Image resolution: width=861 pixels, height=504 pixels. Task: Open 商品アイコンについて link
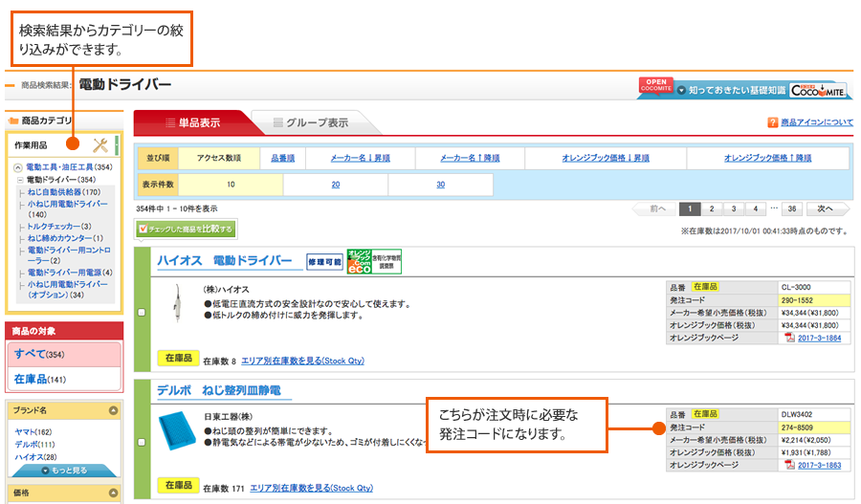tap(817, 122)
